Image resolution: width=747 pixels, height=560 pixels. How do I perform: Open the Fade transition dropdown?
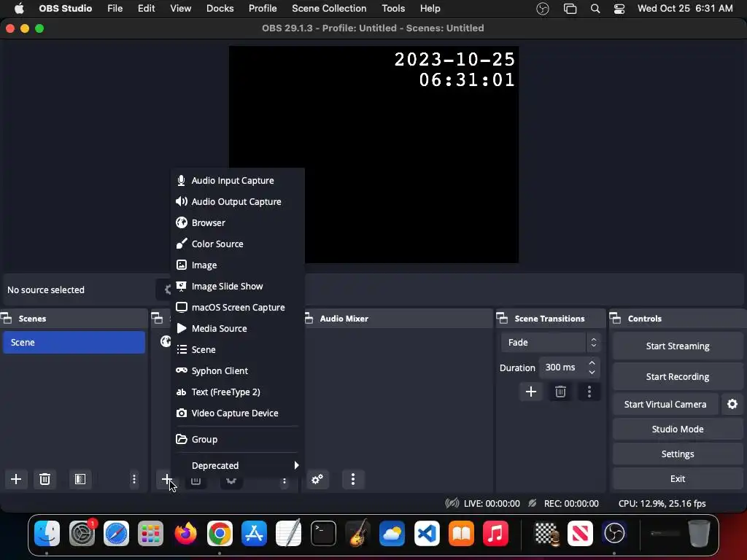pyautogui.click(x=551, y=343)
